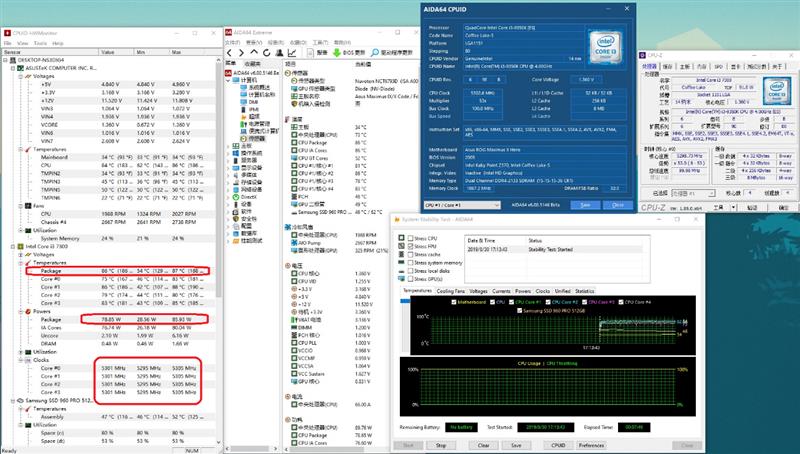Enable Stress cache checkbox

[410, 255]
